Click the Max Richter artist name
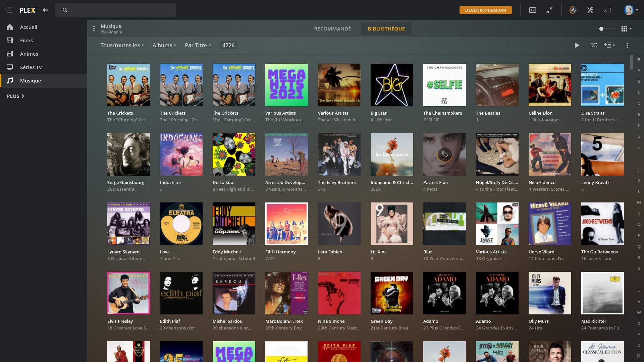This screenshot has height=362, width=644. pyautogui.click(x=594, y=321)
